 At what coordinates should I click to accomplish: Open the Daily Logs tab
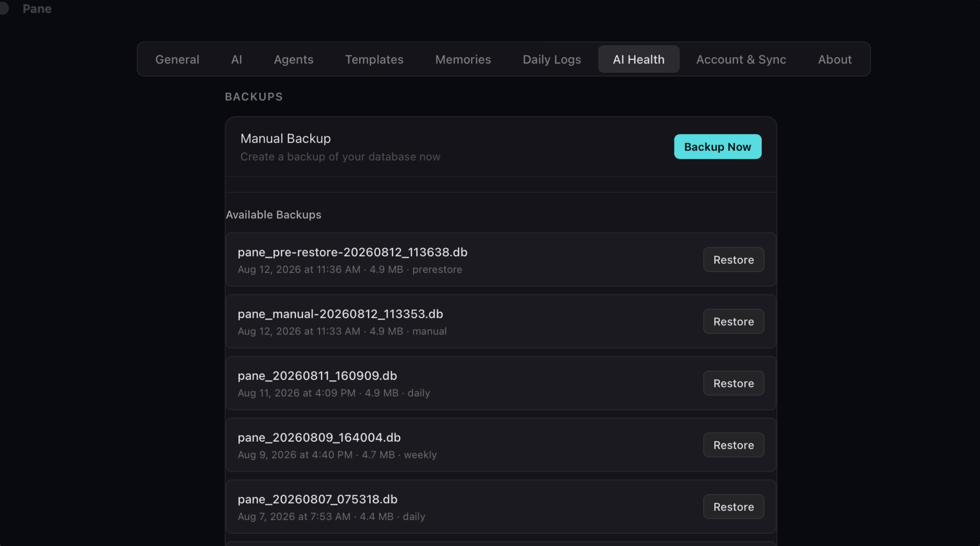point(552,59)
